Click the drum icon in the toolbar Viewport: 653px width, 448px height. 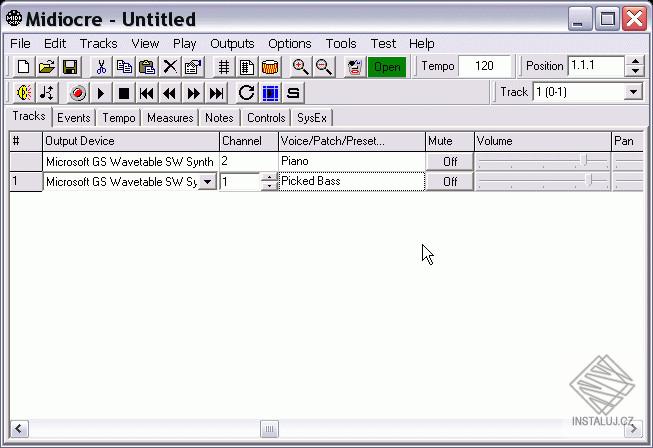tap(270, 67)
